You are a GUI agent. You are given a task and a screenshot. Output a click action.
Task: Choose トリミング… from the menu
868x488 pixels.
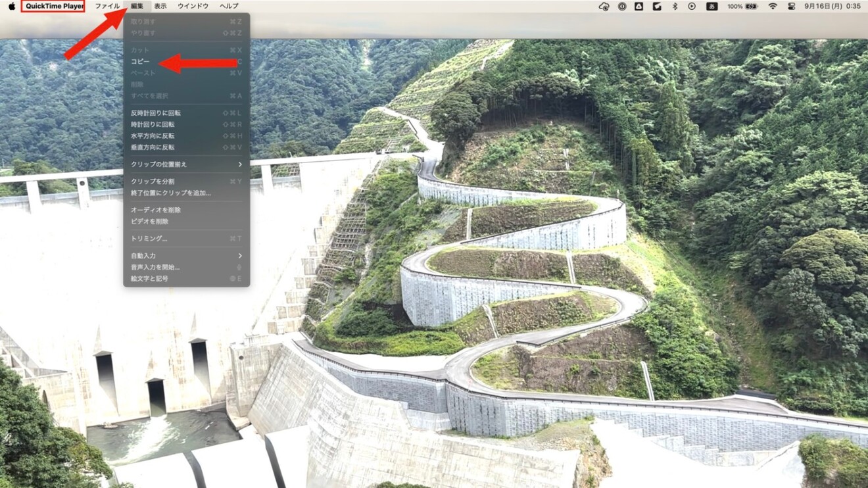pos(187,239)
